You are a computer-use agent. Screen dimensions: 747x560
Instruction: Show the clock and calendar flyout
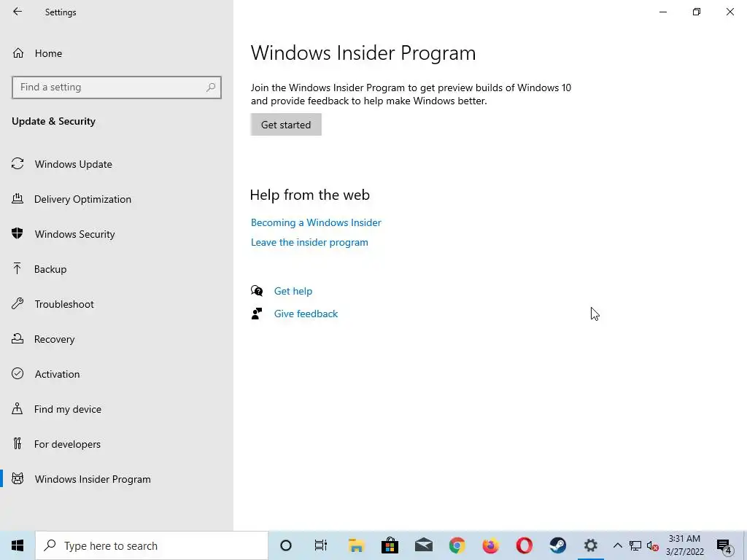(684, 545)
